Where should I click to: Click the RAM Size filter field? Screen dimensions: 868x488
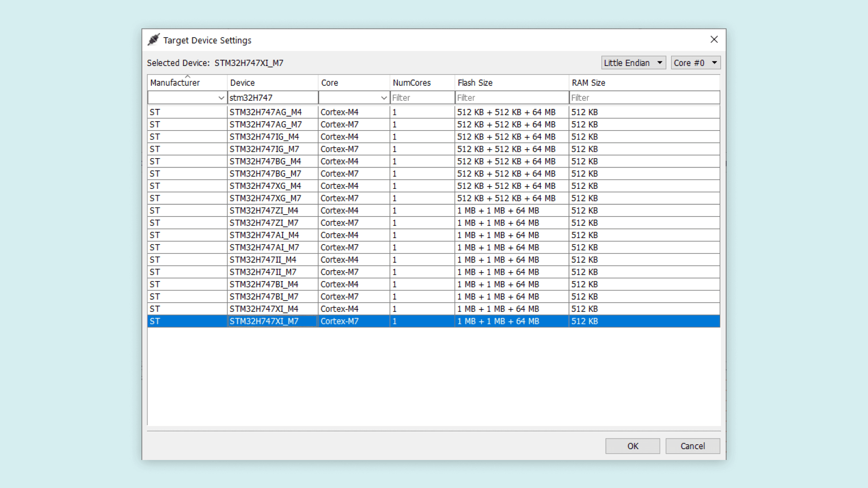(x=644, y=98)
